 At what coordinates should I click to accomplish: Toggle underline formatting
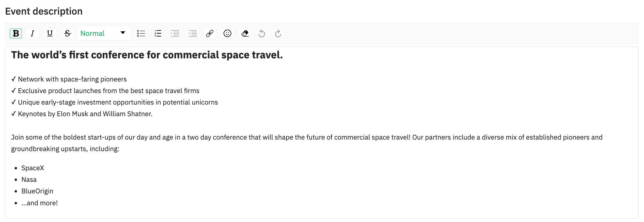pos(50,33)
